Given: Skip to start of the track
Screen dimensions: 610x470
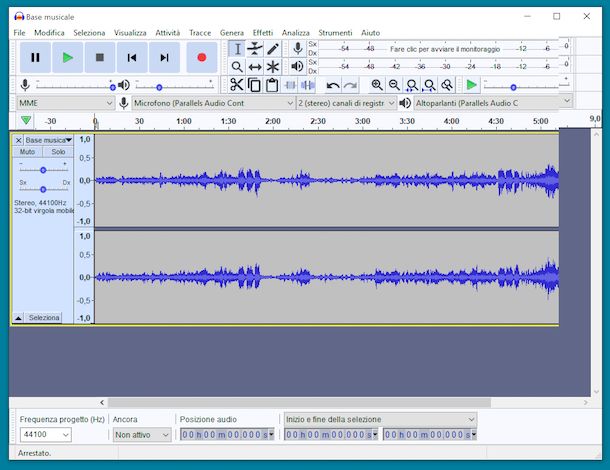Looking at the screenshot, I should coord(132,58).
